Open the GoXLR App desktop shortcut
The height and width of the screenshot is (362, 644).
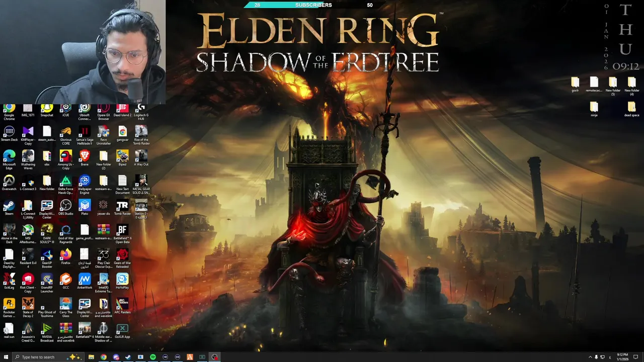(122, 331)
